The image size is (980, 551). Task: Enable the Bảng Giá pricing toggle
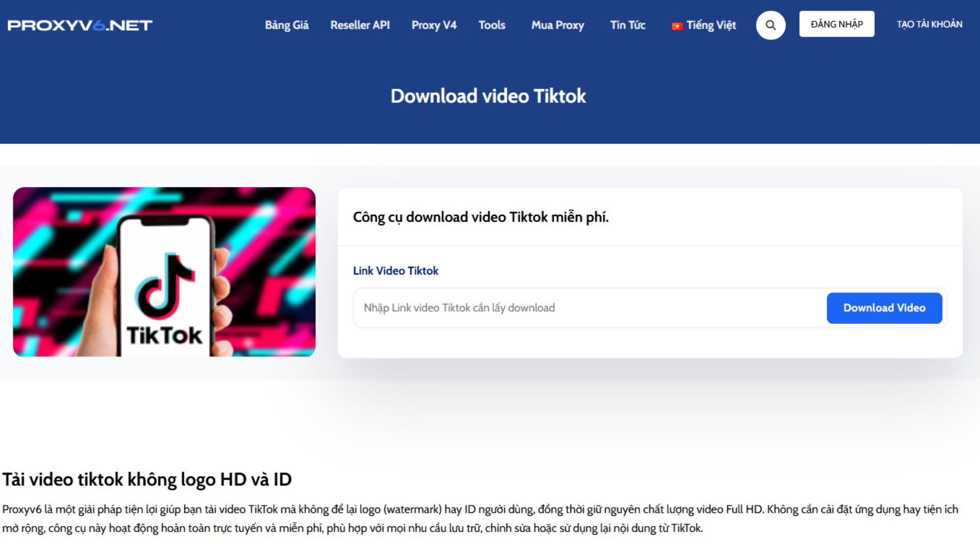(x=285, y=25)
